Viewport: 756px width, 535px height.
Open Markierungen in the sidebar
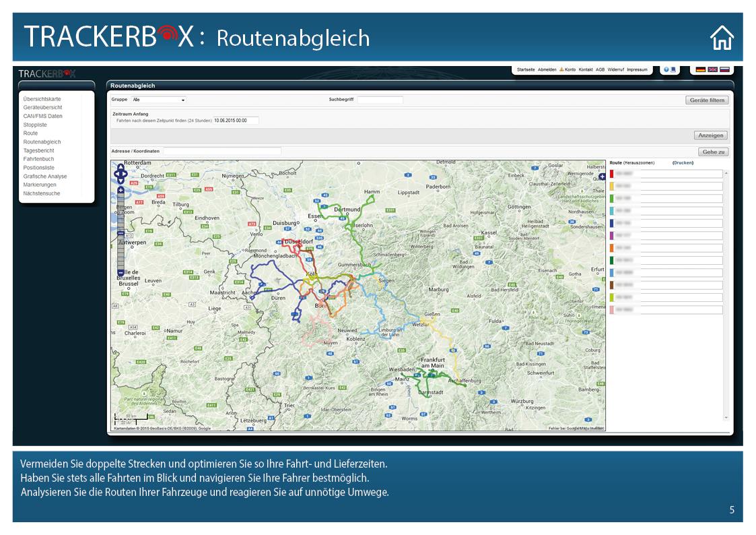click(40, 185)
